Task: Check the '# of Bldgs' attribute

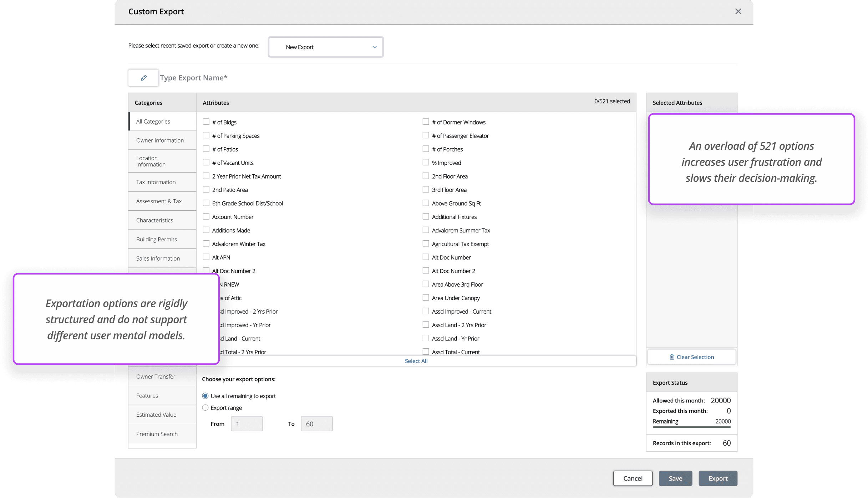Action: [x=206, y=122]
